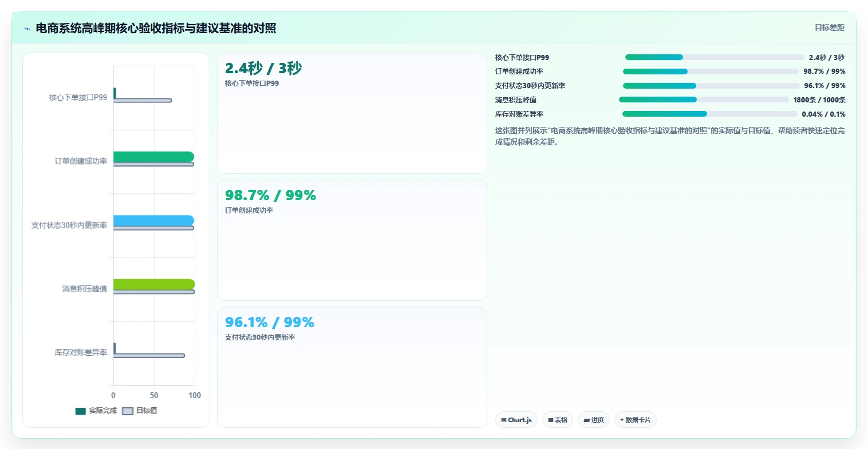Click the 2.4秒 / 3秒 value in progress list
The height and width of the screenshot is (449, 868).
click(827, 57)
